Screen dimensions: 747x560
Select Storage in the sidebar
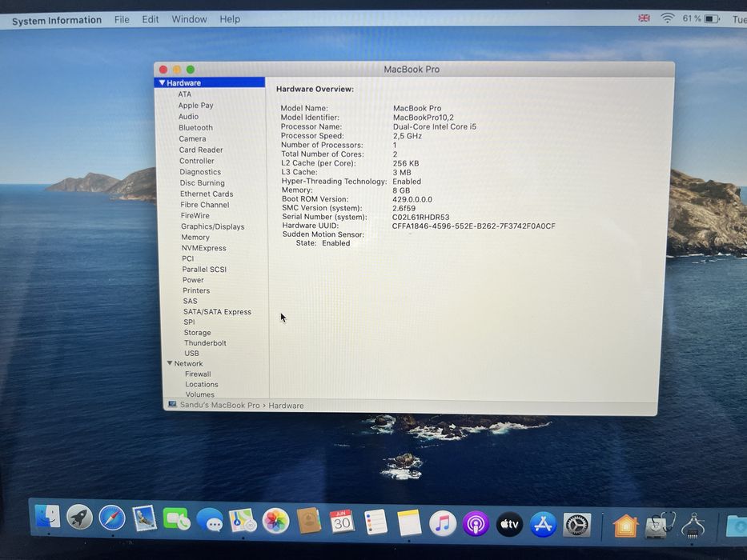pos(197,332)
